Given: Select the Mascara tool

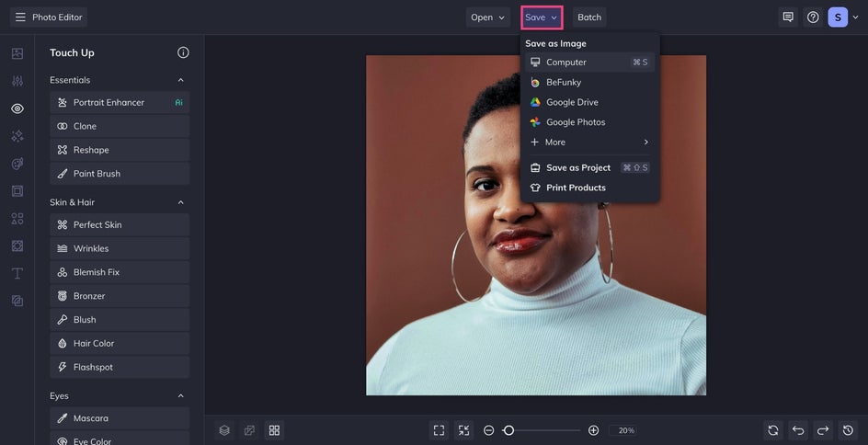Looking at the screenshot, I should point(120,418).
